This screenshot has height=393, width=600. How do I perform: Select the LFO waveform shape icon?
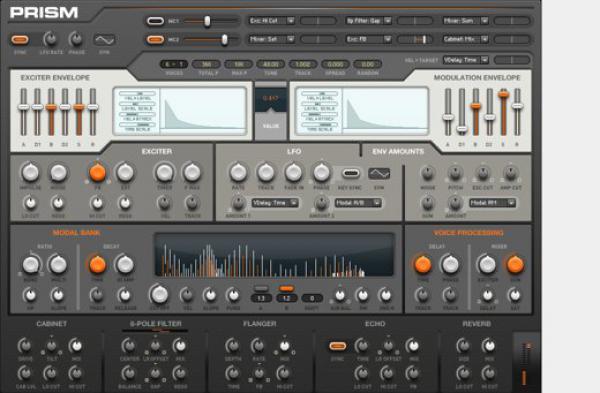379,174
